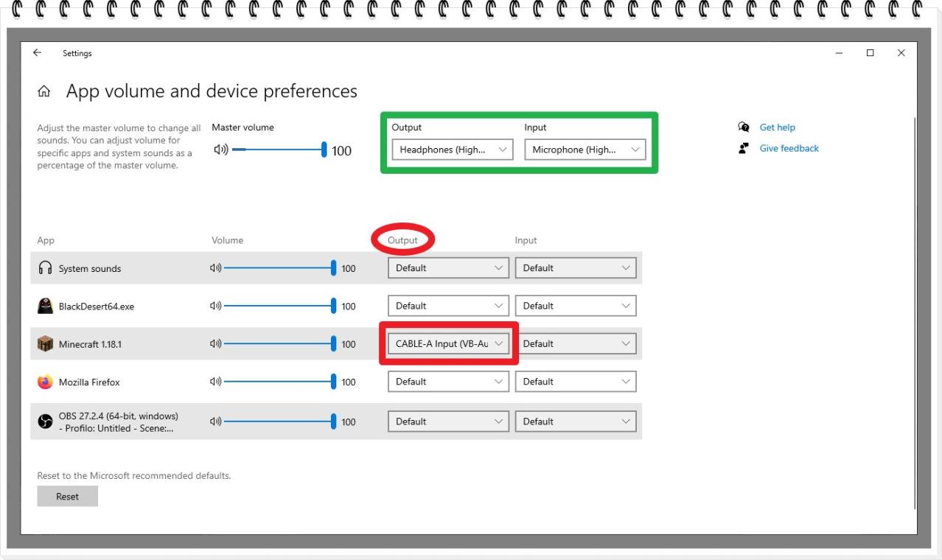The image size is (942, 560).
Task: Mute System sounds speaker icon
Action: pyautogui.click(x=216, y=268)
